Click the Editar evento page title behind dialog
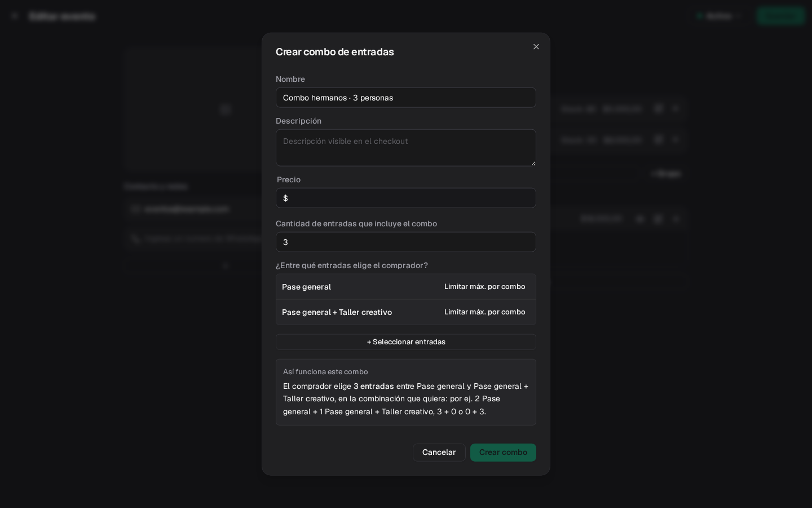The height and width of the screenshot is (508, 812). click(x=62, y=16)
